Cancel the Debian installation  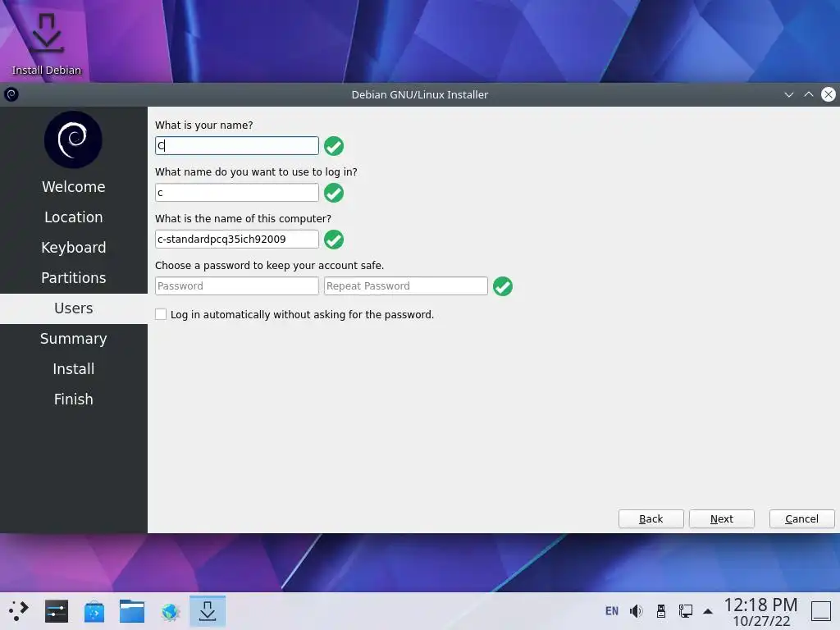[x=801, y=518]
